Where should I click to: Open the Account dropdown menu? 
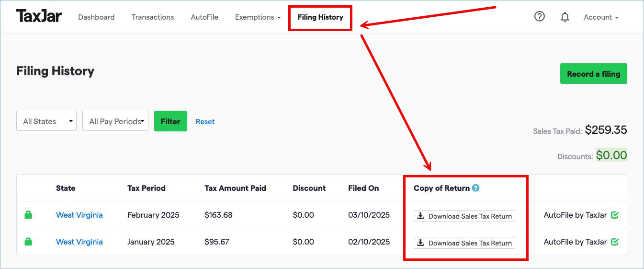point(601,17)
